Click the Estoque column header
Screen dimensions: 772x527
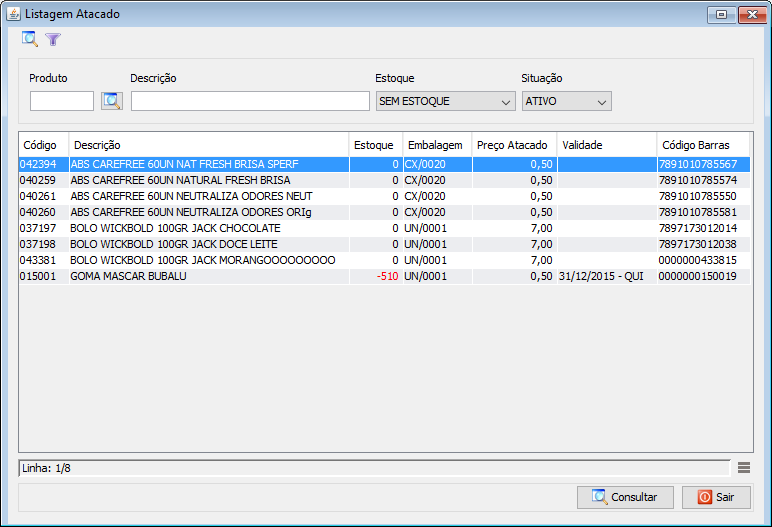(x=374, y=145)
